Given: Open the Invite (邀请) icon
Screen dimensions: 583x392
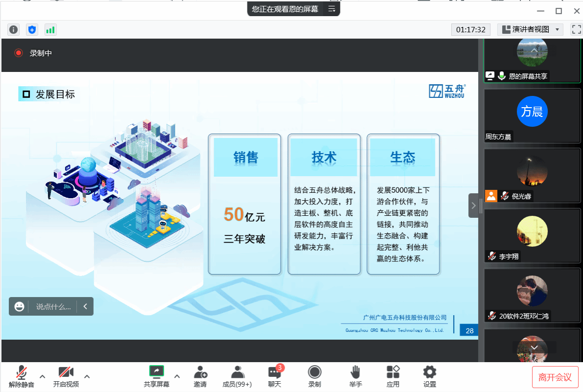Looking at the screenshot, I should pyautogui.click(x=200, y=376).
